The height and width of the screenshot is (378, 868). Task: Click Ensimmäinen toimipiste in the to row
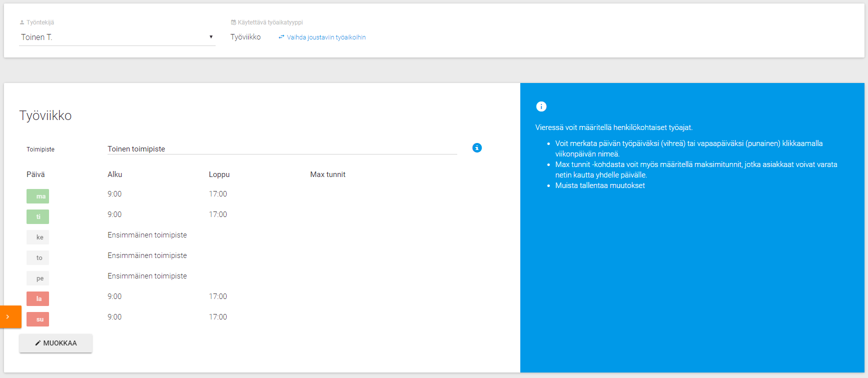pos(147,255)
